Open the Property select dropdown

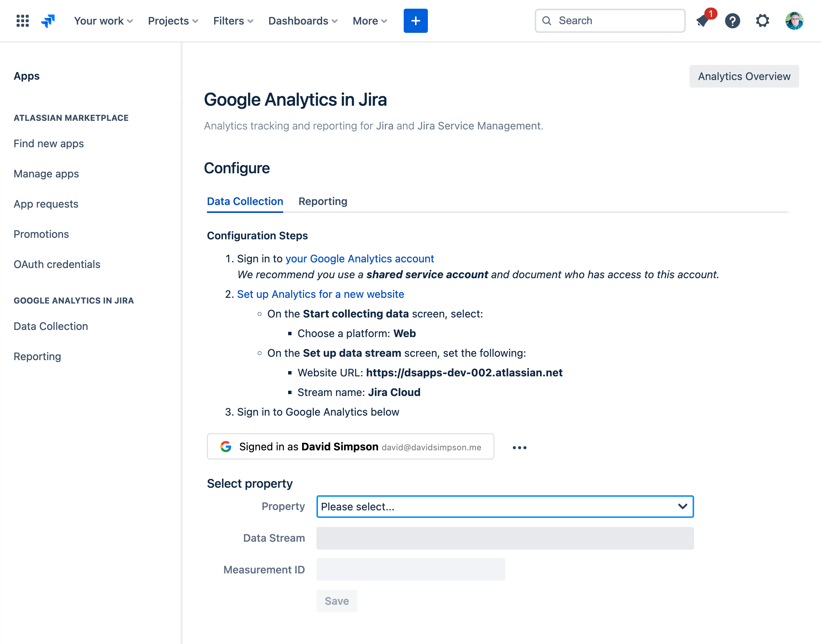pyautogui.click(x=505, y=506)
